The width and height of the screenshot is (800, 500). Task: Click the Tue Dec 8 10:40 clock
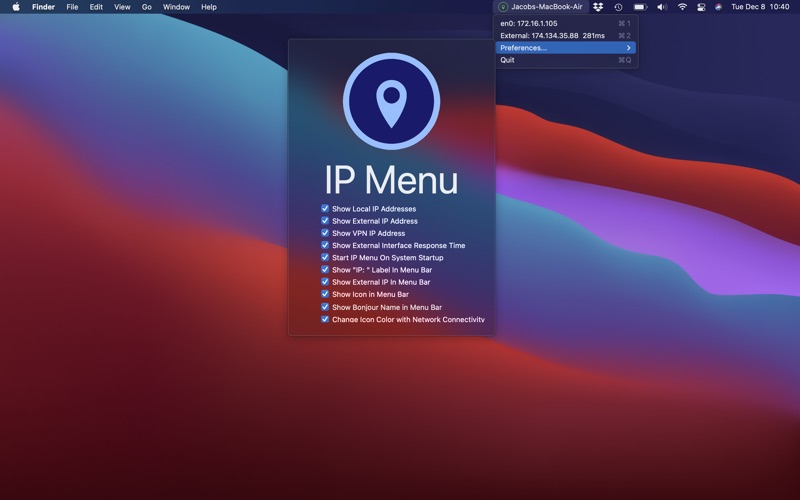760,7
